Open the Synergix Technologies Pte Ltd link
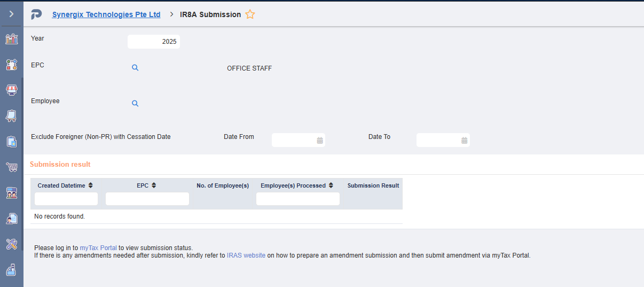 pos(106,14)
